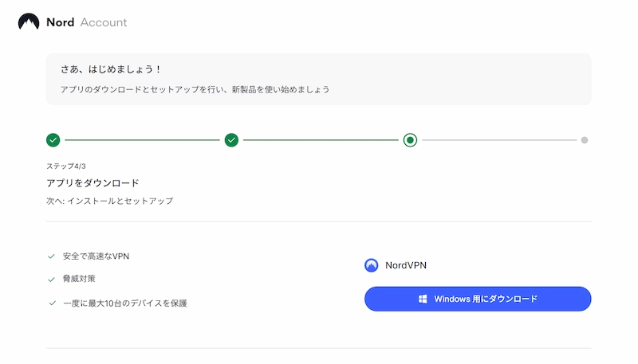
Task: Select the current third step indicator
Action: pyautogui.click(x=410, y=139)
